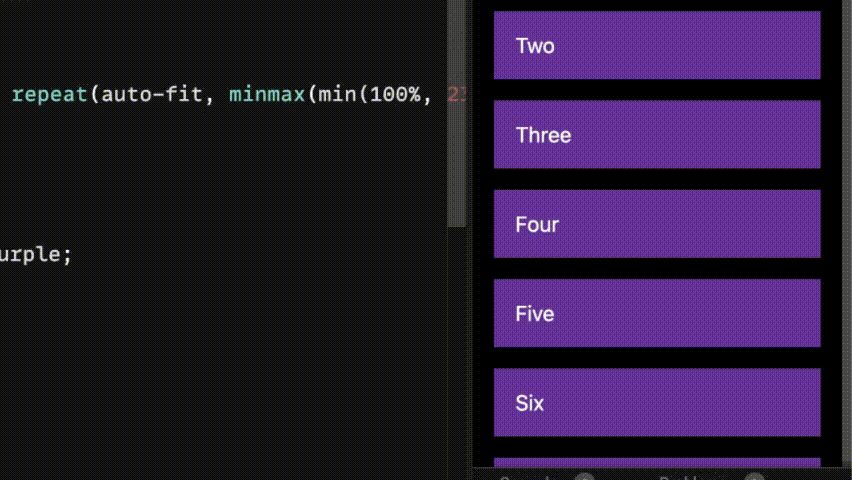Place cursor at the end of the urple; line
852x480 pixels.
(x=73, y=254)
